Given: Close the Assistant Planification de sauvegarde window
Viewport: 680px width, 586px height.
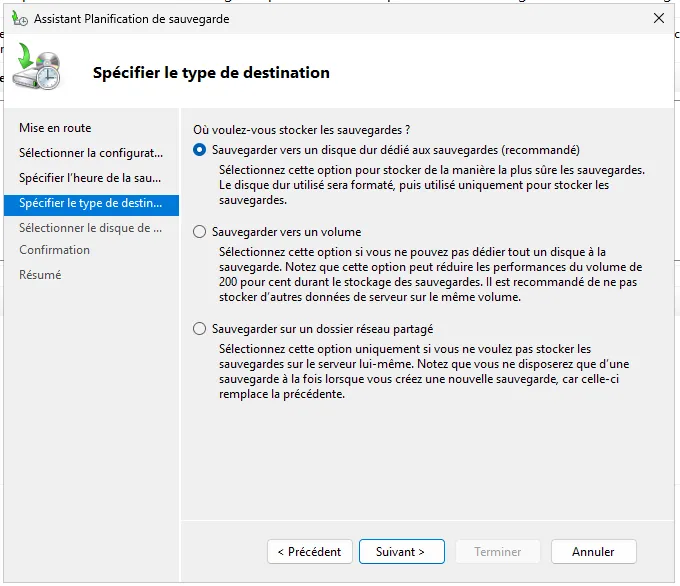Looking at the screenshot, I should pos(658,18).
